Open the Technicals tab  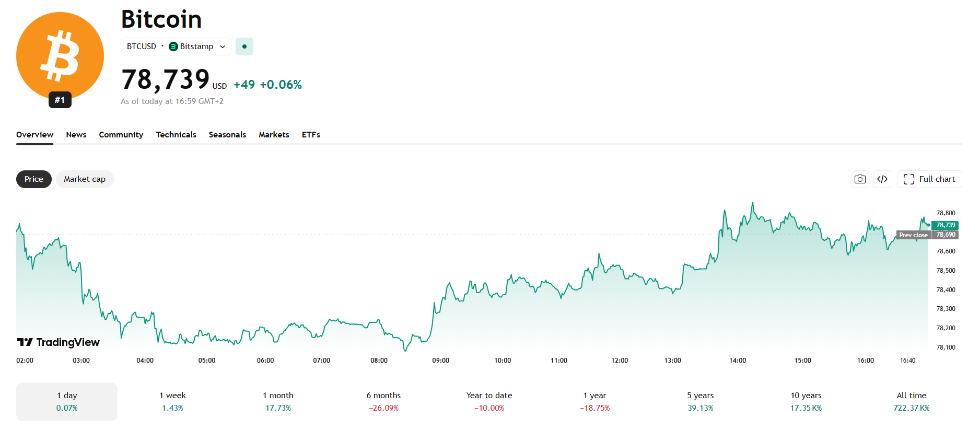click(176, 135)
